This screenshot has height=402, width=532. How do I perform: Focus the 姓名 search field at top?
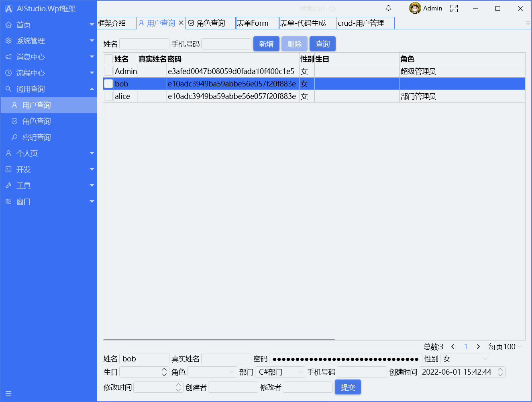tap(144, 44)
